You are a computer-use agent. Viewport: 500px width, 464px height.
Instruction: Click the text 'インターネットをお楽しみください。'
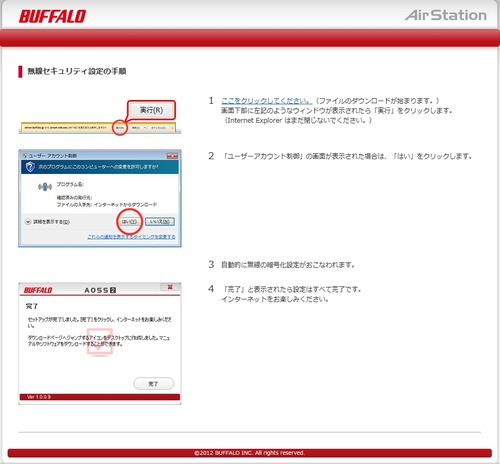click(x=275, y=299)
